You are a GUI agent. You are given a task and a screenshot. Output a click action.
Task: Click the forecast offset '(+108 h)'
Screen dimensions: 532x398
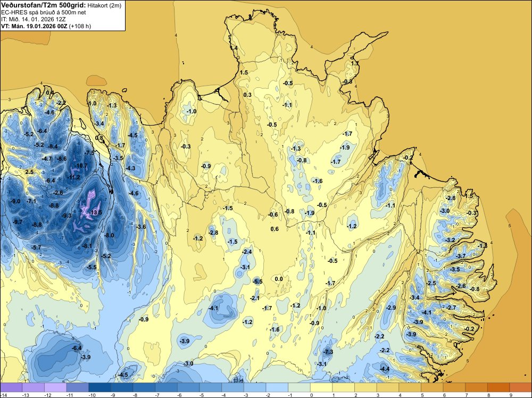[x=80, y=26]
